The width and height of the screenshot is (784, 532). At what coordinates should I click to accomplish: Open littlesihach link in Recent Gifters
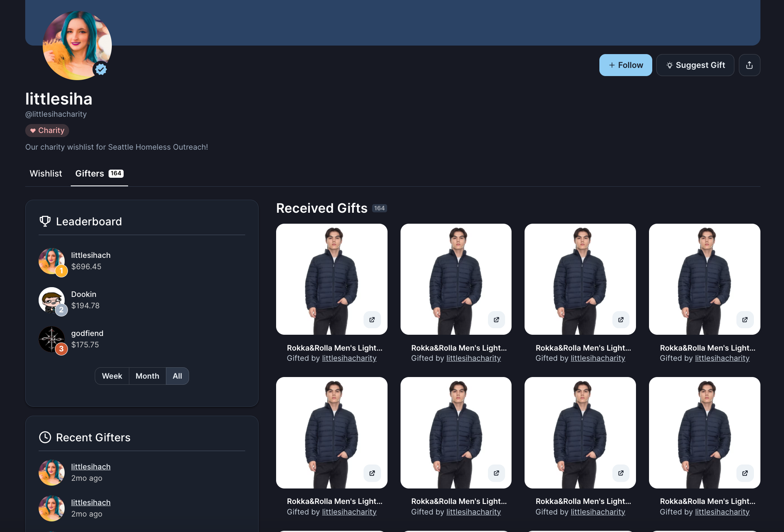(91, 467)
